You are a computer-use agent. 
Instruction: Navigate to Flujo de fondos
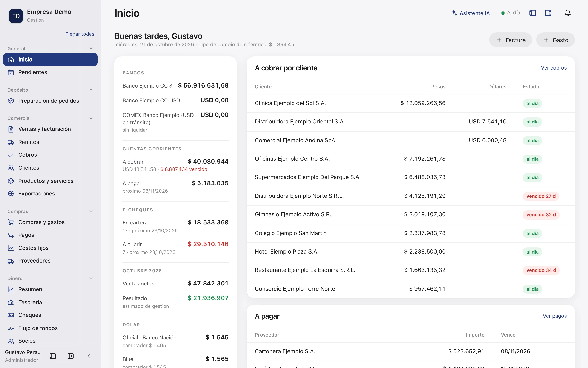point(50,328)
